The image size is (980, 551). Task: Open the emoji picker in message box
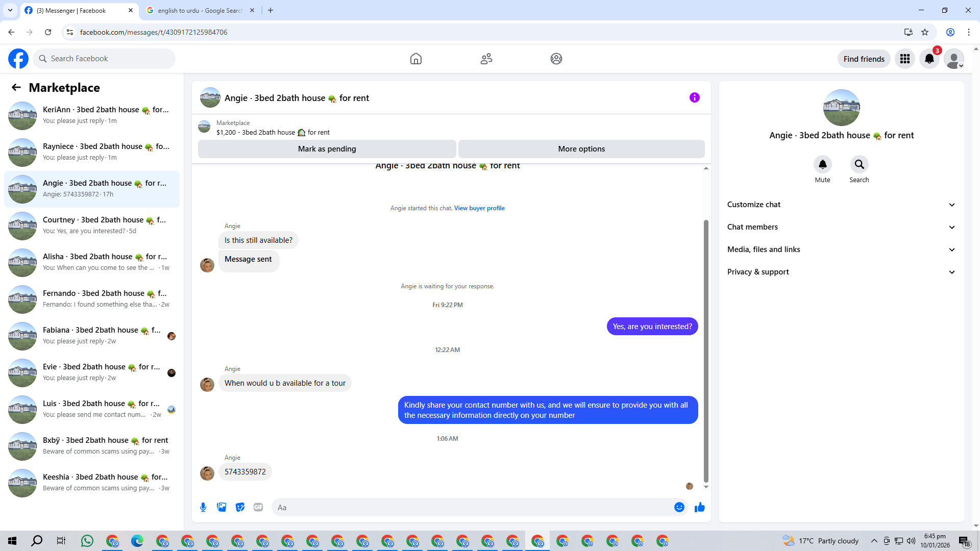[x=679, y=507]
